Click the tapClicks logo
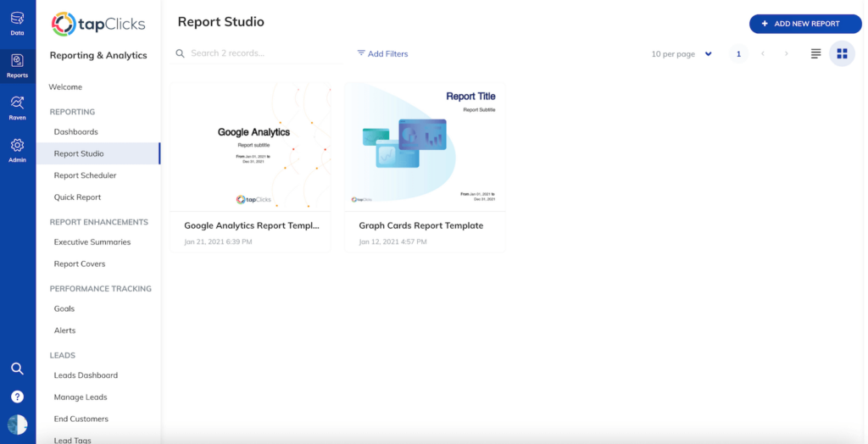Screen dimensions: 868x444 (98, 25)
